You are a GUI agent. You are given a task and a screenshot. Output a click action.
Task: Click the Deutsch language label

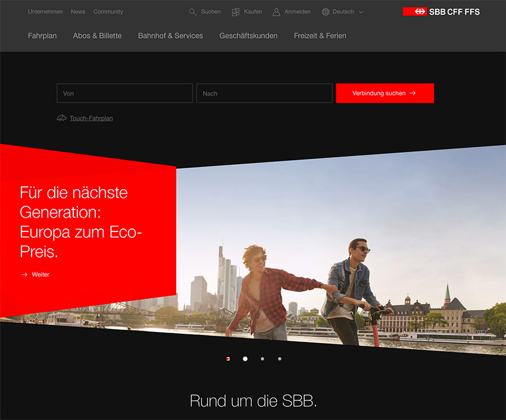(343, 12)
